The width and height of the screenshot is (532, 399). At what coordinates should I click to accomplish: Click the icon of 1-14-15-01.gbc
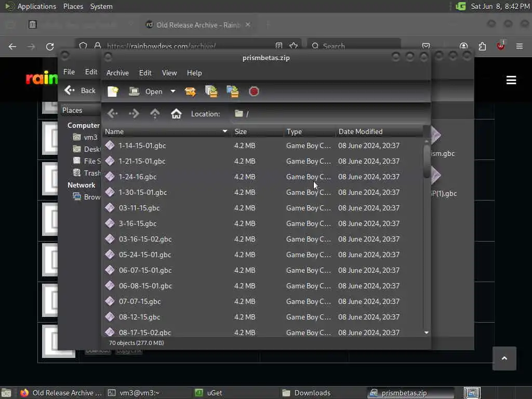[x=110, y=145]
